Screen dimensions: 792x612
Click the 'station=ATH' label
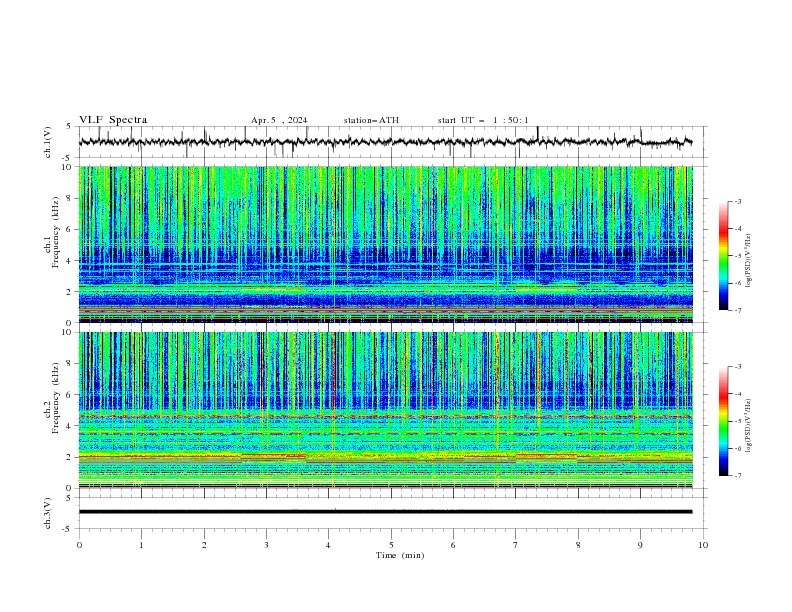371,120
